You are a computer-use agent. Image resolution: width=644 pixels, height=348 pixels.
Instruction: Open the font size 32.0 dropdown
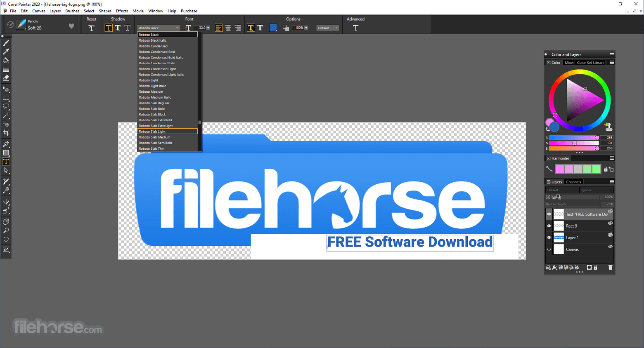[x=208, y=28]
